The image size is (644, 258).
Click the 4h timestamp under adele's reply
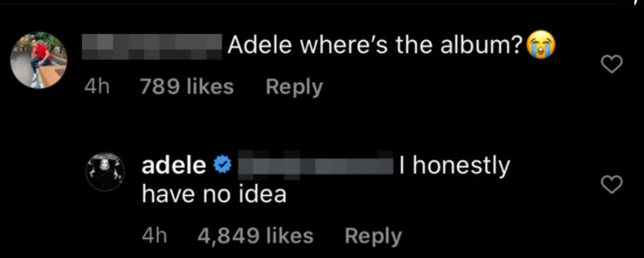point(154,236)
